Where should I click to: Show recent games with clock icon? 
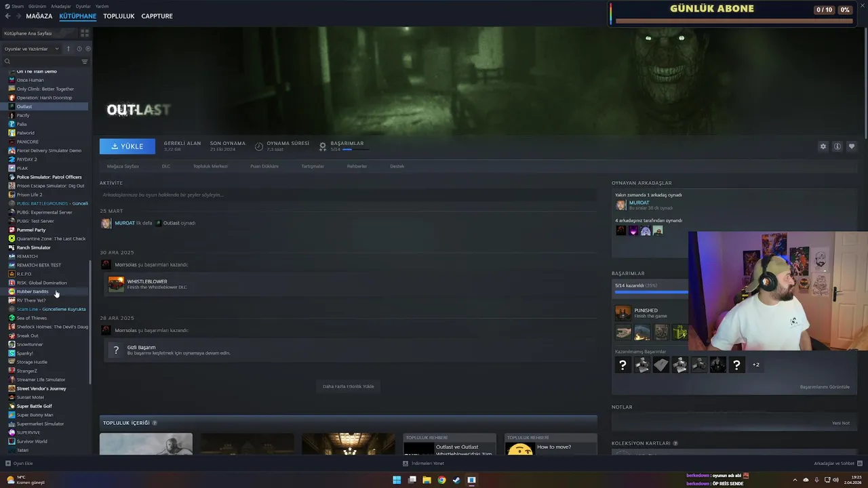pos(79,49)
